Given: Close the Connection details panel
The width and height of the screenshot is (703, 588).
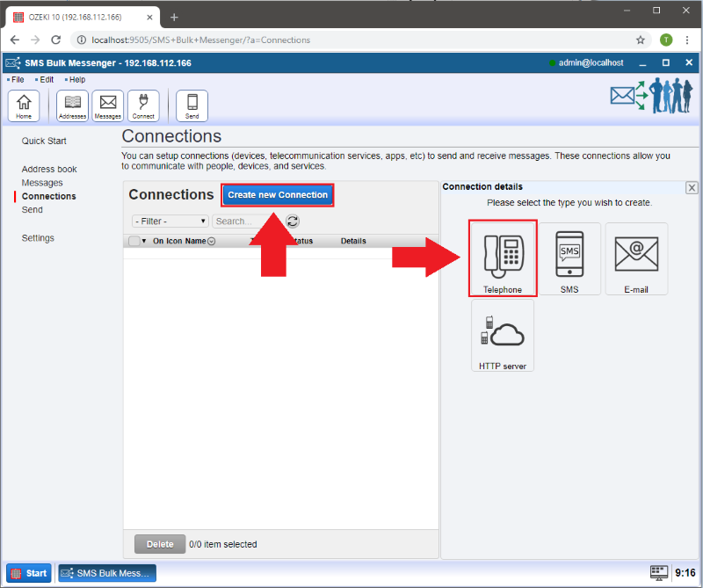Looking at the screenshot, I should click(x=692, y=187).
